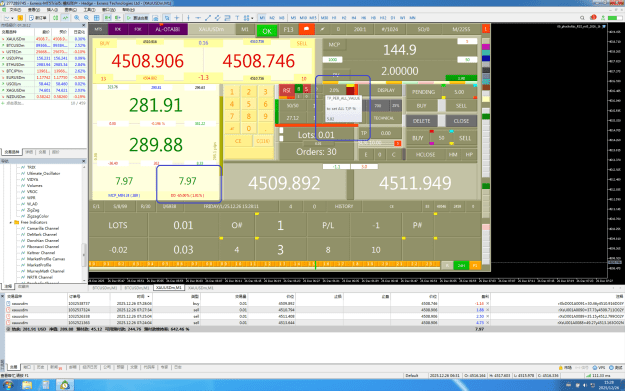Open File Explorer from taskbar
The width and height of the screenshot is (625, 391).
click(27, 385)
